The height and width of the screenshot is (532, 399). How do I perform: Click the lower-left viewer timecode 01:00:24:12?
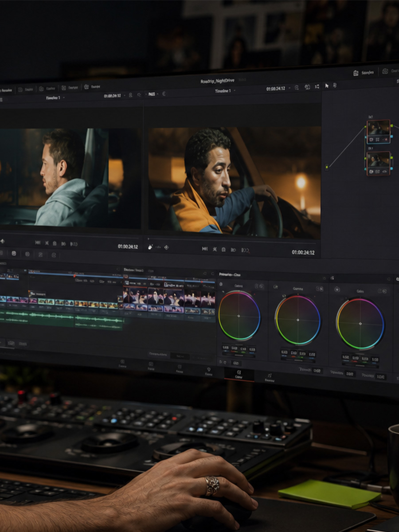click(128, 246)
